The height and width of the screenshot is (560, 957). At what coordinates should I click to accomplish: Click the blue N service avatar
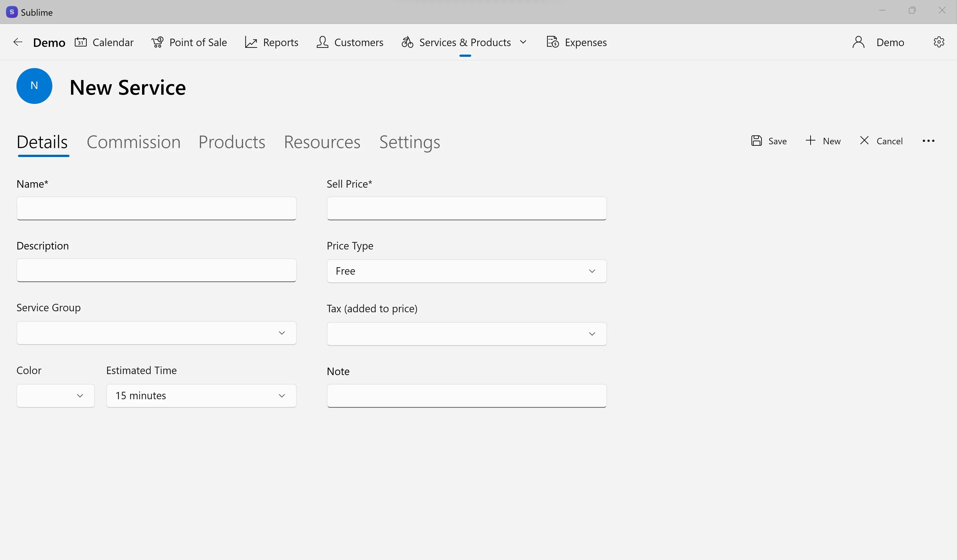click(34, 86)
